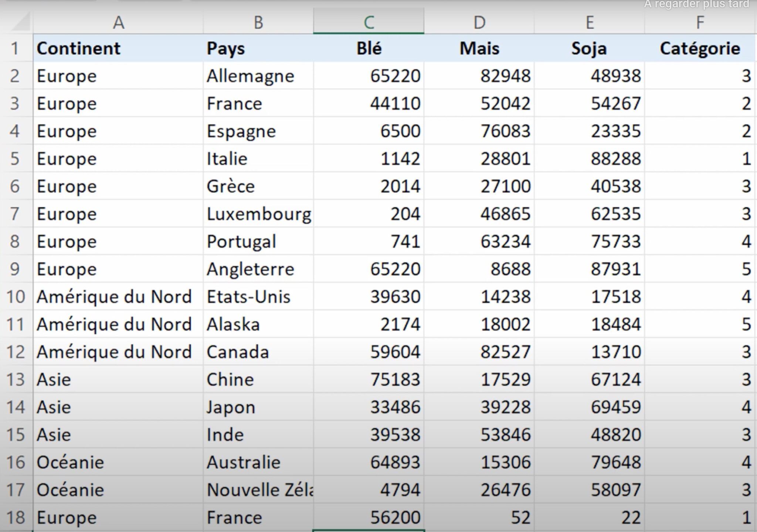757x532 pixels.
Task: Click row number 13 to select Chine row
Action: coord(16,379)
